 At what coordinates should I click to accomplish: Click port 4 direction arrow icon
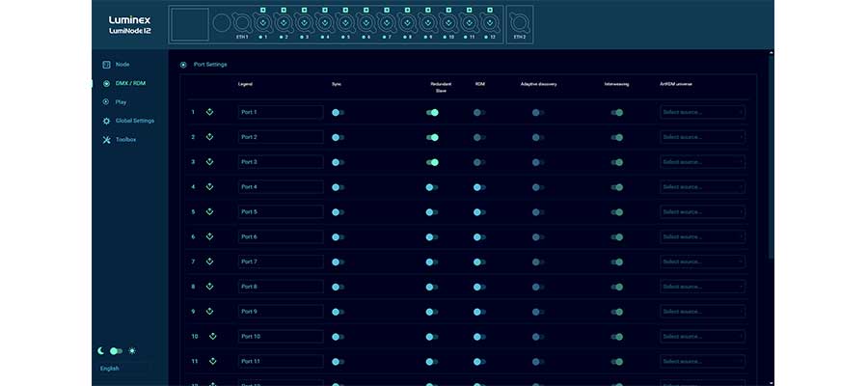(x=209, y=186)
